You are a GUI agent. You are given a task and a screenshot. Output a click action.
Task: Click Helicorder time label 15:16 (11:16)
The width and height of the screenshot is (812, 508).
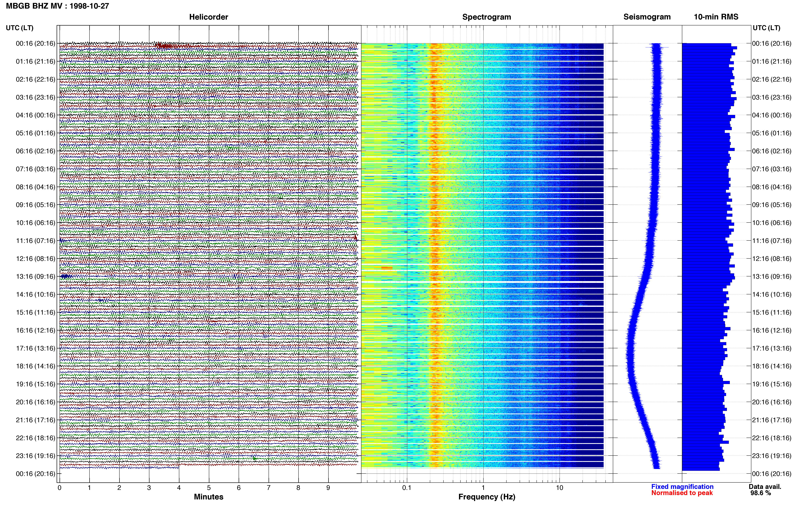(36, 313)
